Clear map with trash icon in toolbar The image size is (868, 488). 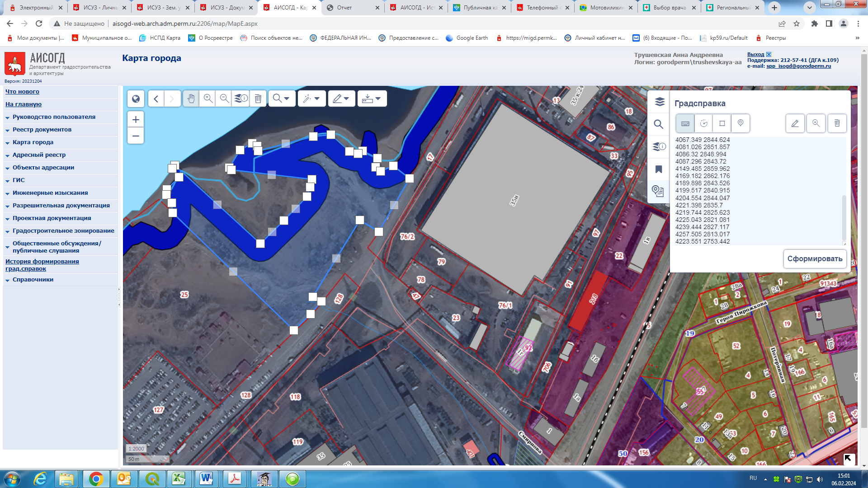tap(258, 99)
